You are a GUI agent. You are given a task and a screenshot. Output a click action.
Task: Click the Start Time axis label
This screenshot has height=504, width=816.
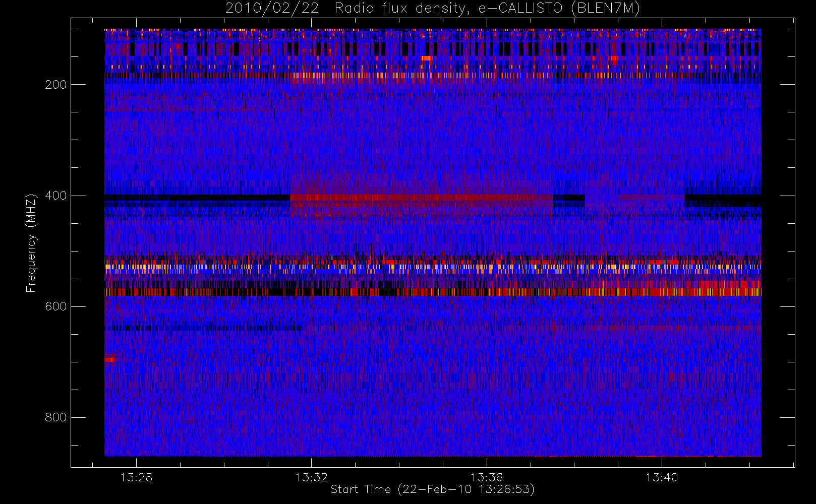432,489
